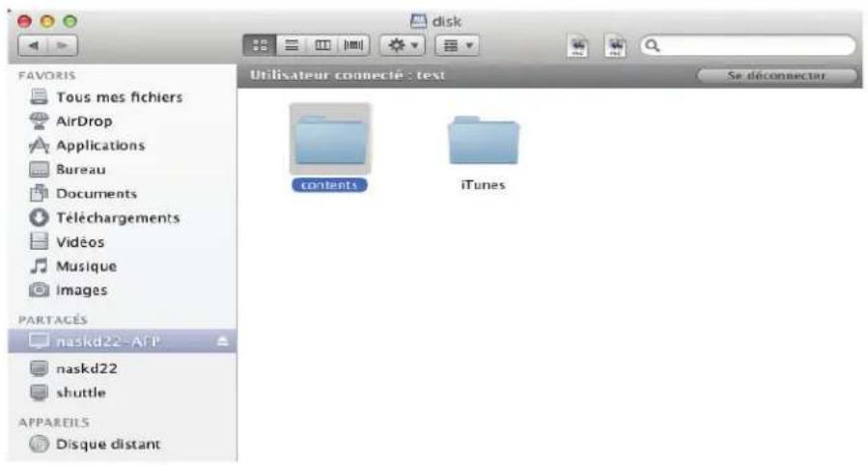Open Disque distant under Appareils
868x465 pixels.
point(106,445)
